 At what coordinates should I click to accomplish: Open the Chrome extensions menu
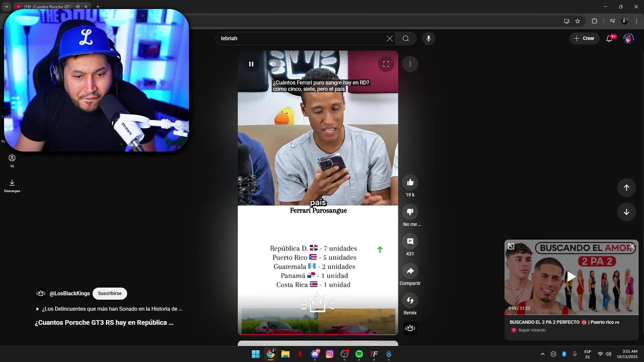pyautogui.click(x=594, y=21)
